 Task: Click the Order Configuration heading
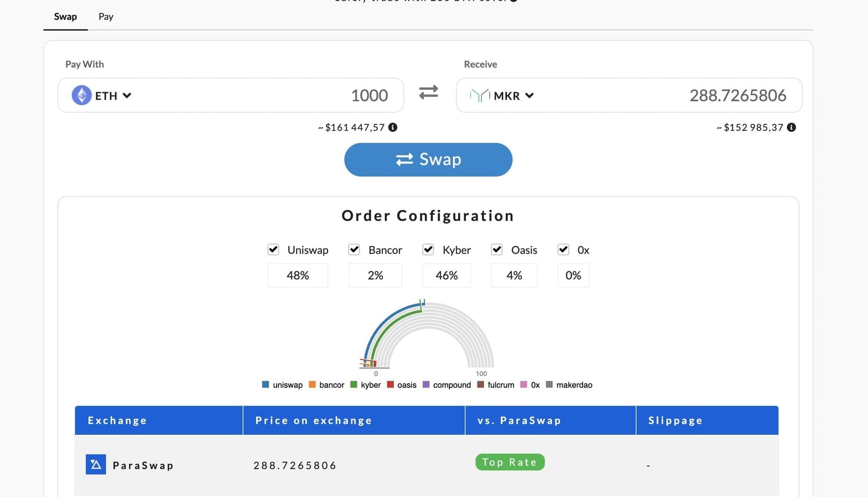pos(428,216)
